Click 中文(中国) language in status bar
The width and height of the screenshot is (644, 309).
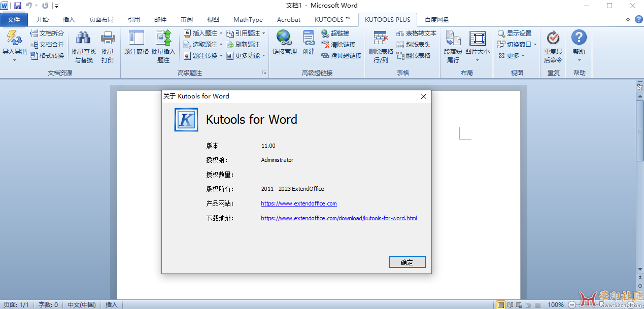coord(82,305)
